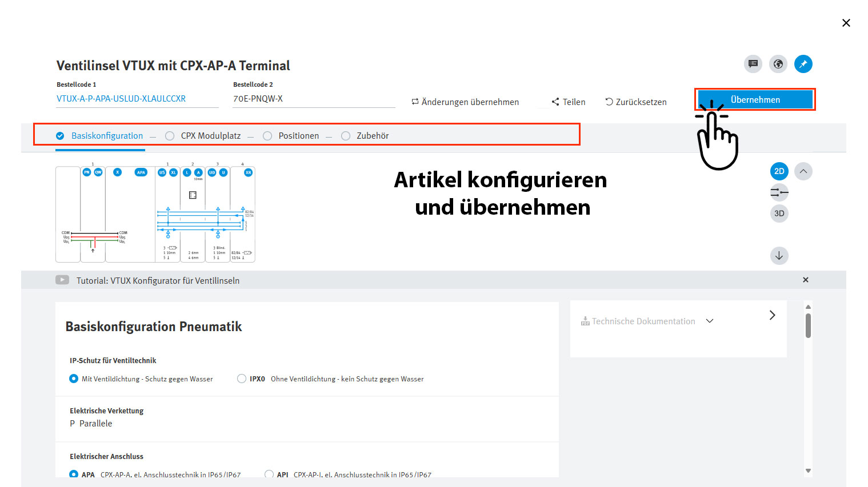
Task: Open the circuit diagram view icon
Action: point(779,192)
